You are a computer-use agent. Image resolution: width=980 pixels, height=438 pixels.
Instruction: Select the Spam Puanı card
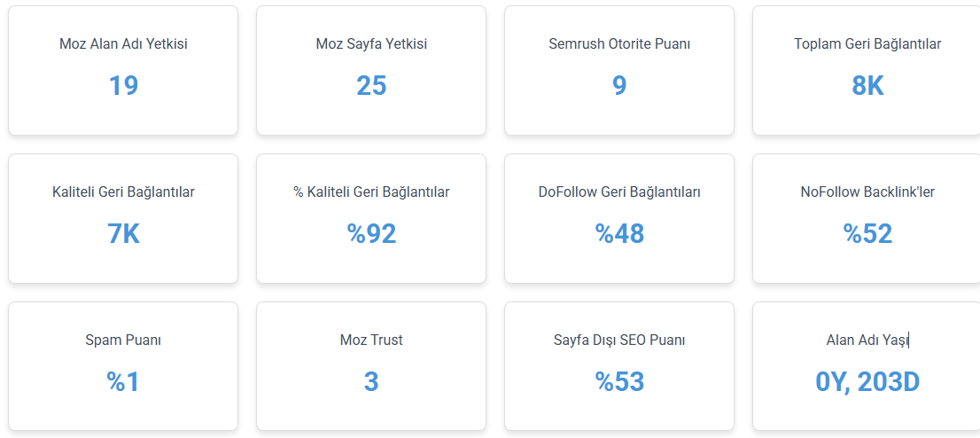(123, 366)
